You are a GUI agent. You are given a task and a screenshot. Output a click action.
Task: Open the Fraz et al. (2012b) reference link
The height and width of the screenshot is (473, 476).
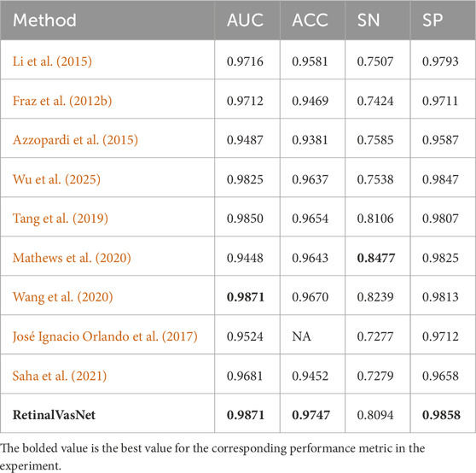[62, 101]
